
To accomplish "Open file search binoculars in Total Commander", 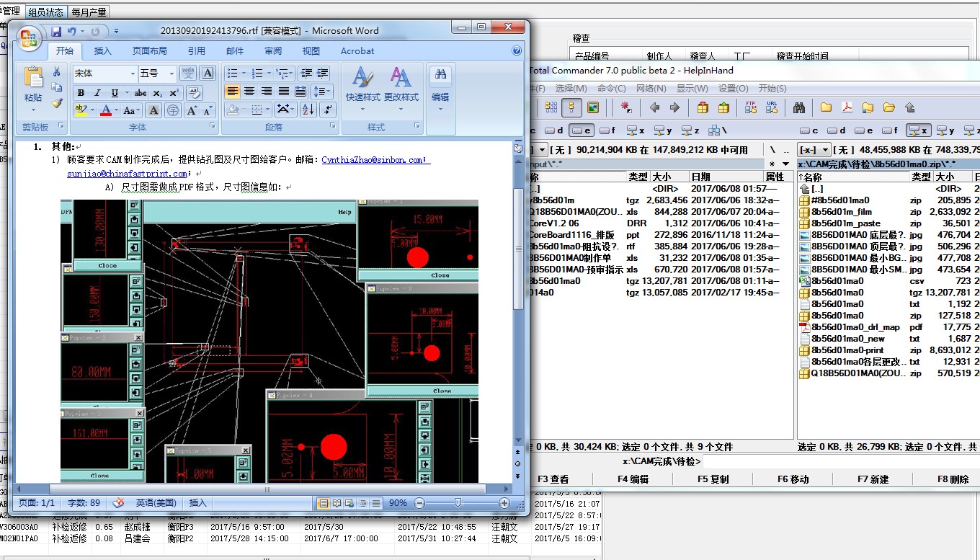I will pos(798,107).
